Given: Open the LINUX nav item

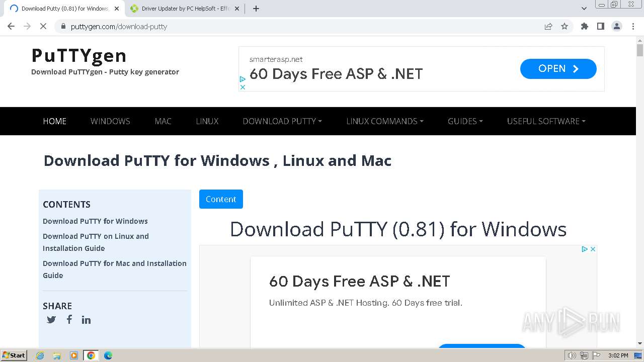Looking at the screenshot, I should (x=207, y=121).
